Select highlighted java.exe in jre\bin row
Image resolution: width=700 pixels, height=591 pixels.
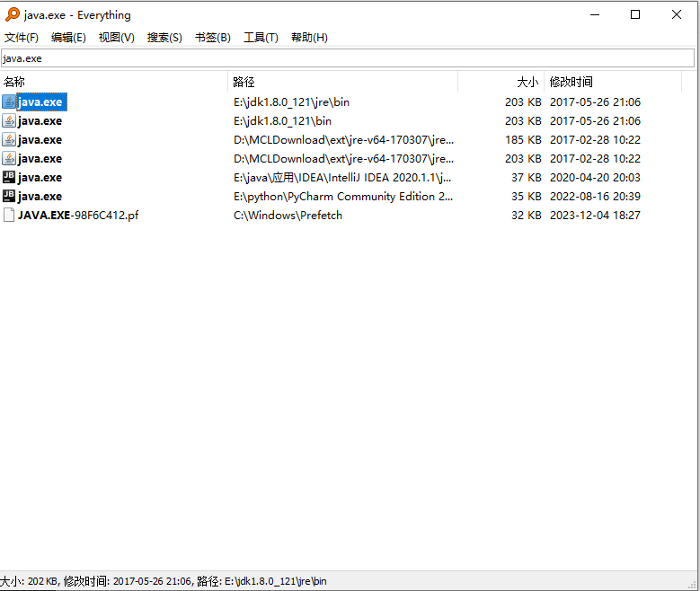pos(41,101)
